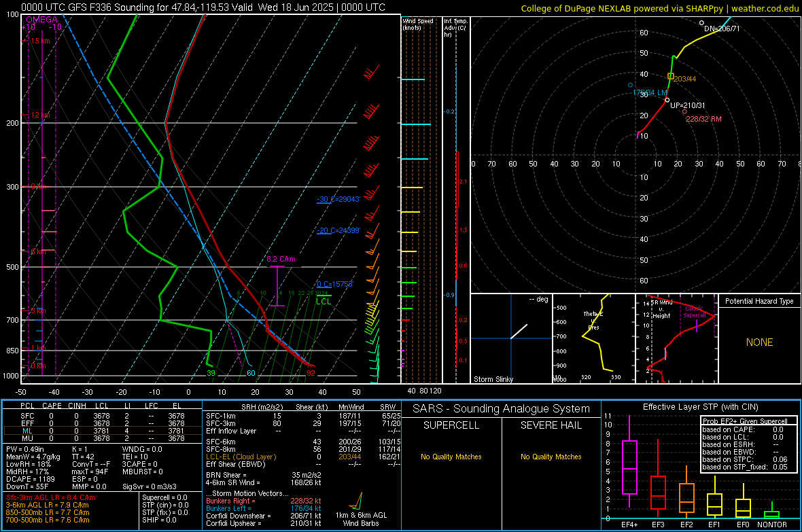This screenshot has width=802, height=532.
Task: Click the -30 C=29043' level label
Action: pos(338,199)
